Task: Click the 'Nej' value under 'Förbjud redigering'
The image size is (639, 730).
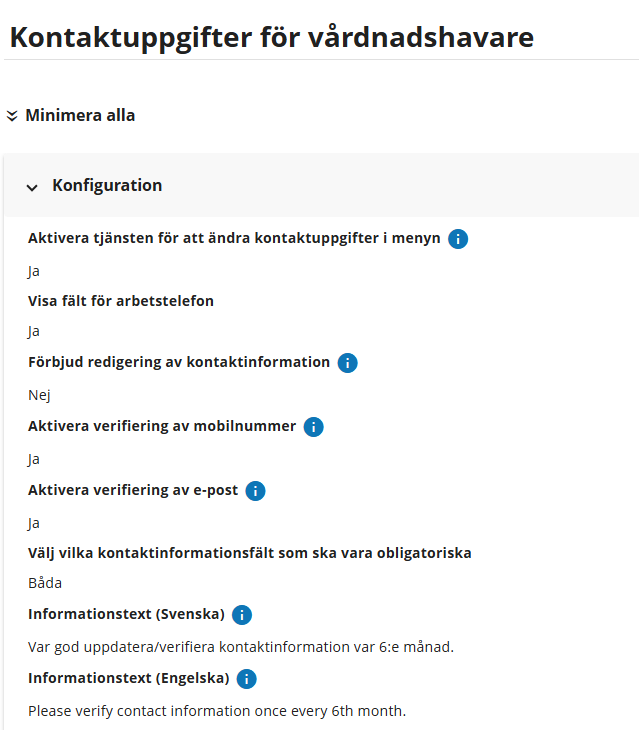Action: click(x=39, y=395)
